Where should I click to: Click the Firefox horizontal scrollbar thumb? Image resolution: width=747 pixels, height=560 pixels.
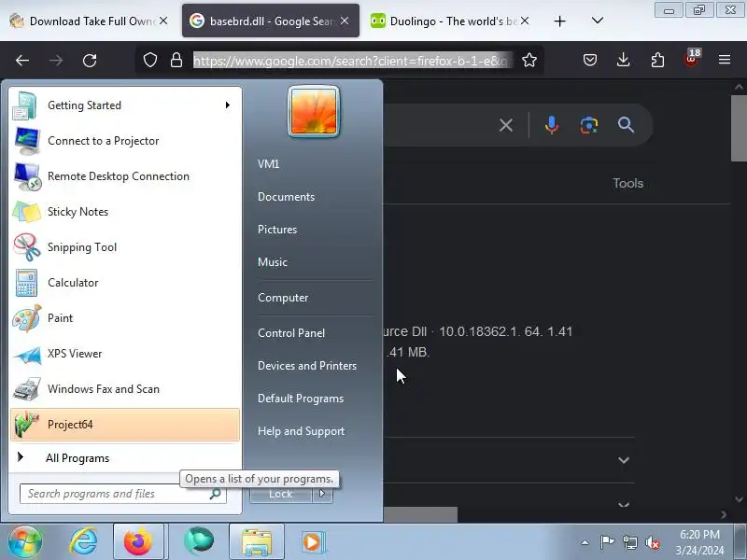pyautogui.click(x=420, y=515)
